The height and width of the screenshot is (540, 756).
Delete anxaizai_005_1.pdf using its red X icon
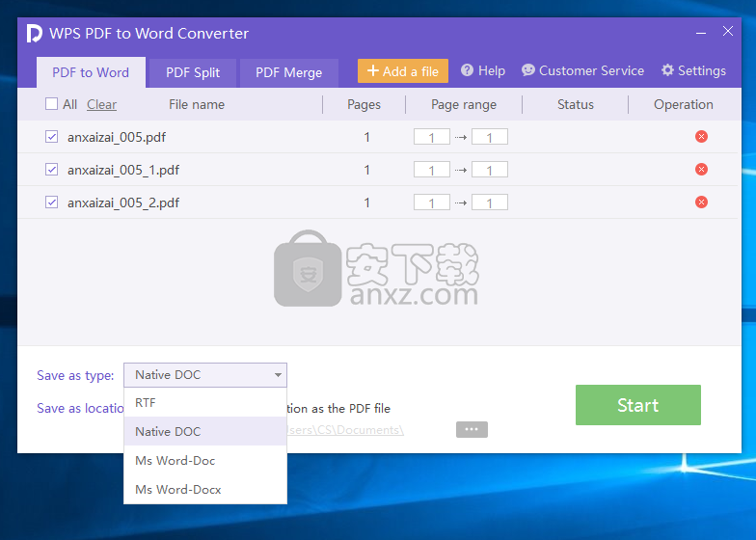702,170
